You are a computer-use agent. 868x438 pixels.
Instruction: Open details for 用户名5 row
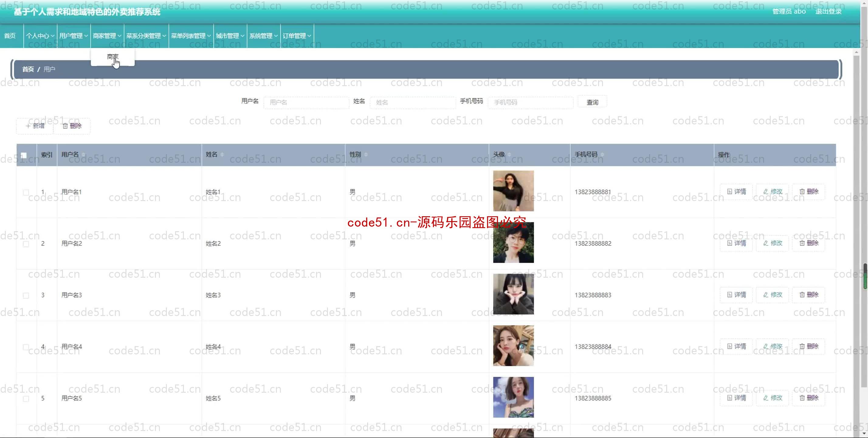coord(736,398)
